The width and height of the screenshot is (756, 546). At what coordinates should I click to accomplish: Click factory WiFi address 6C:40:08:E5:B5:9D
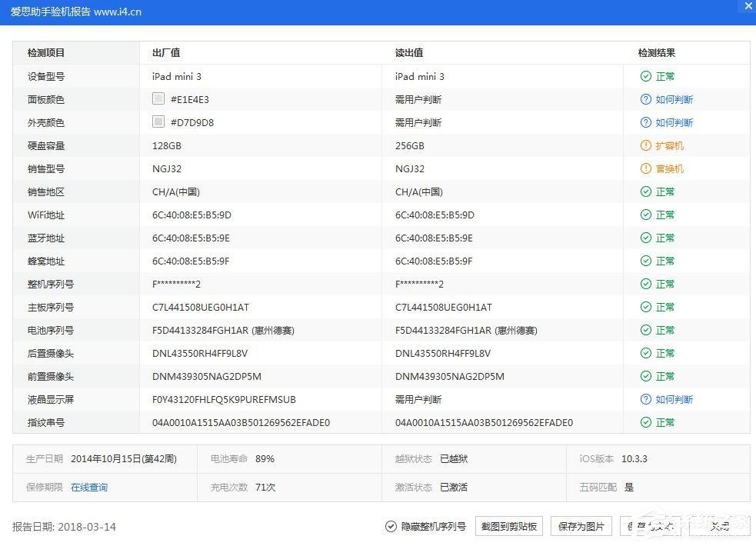(192, 215)
